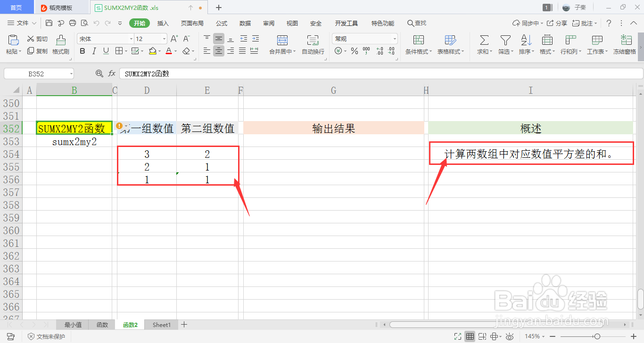Click Merge and Center (合并居中) icon
Viewport: 644px width, 343px height.
tap(282, 40)
